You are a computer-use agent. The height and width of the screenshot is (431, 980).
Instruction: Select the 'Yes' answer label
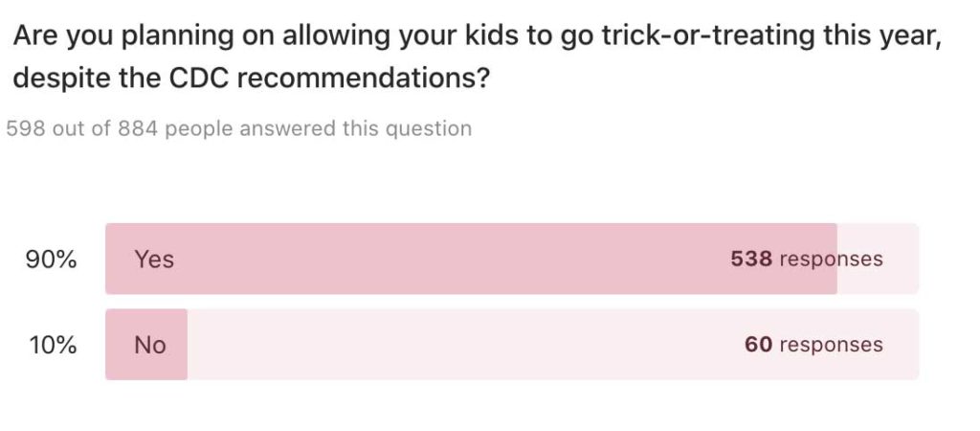[x=154, y=259]
